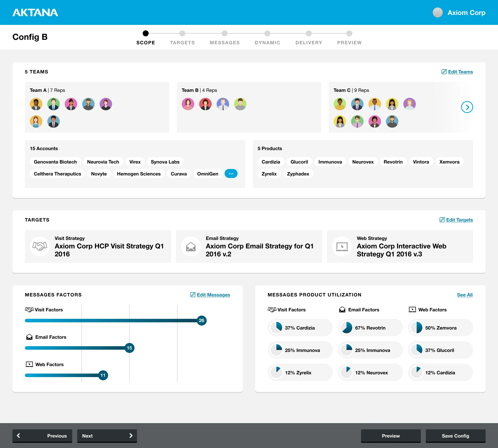Select the Zyphadex product chip
The image size is (498, 448).
298,174
